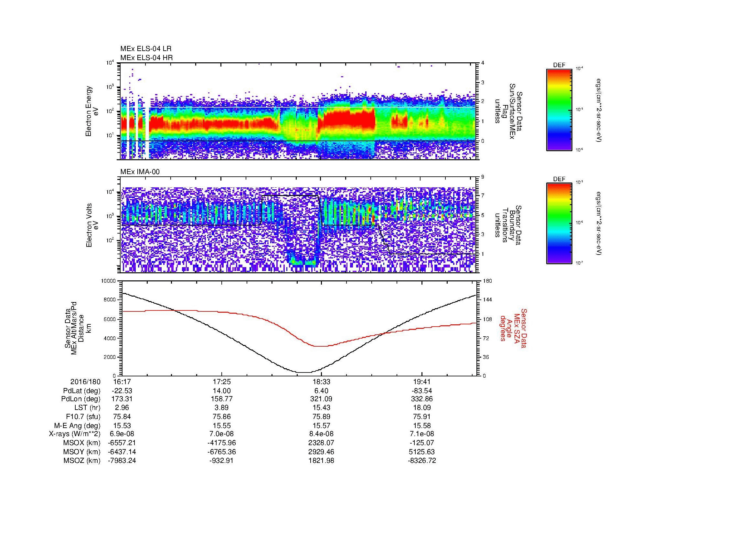Click the 'Sun/Surface/MEx Flag unitless' axis label
The height and width of the screenshot is (534, 756).
coord(508,111)
